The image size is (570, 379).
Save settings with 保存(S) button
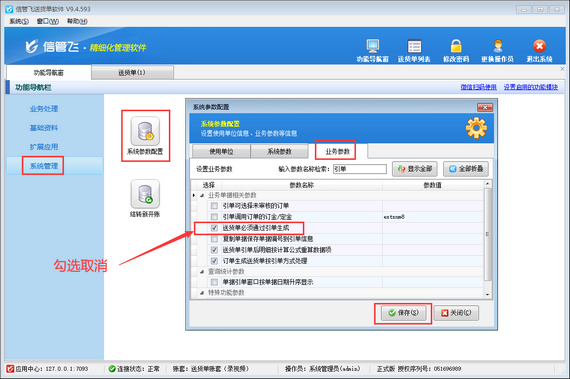(x=404, y=313)
